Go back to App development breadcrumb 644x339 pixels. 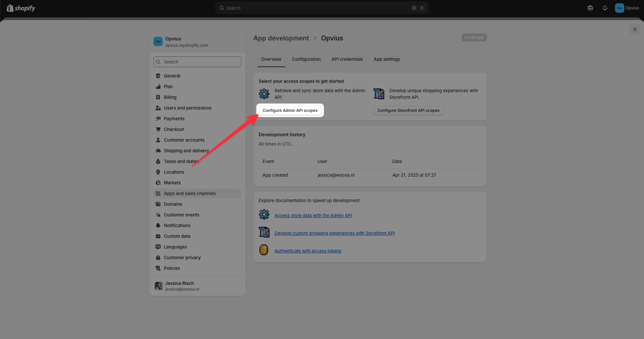pyautogui.click(x=281, y=38)
